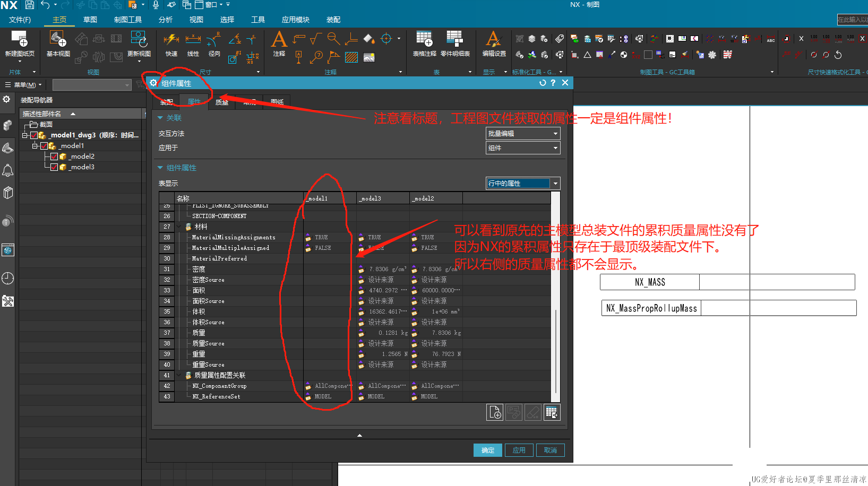Viewport: 868px width, 486px height.
Task: Open the 草图 ribbon tab
Action: tap(90, 20)
